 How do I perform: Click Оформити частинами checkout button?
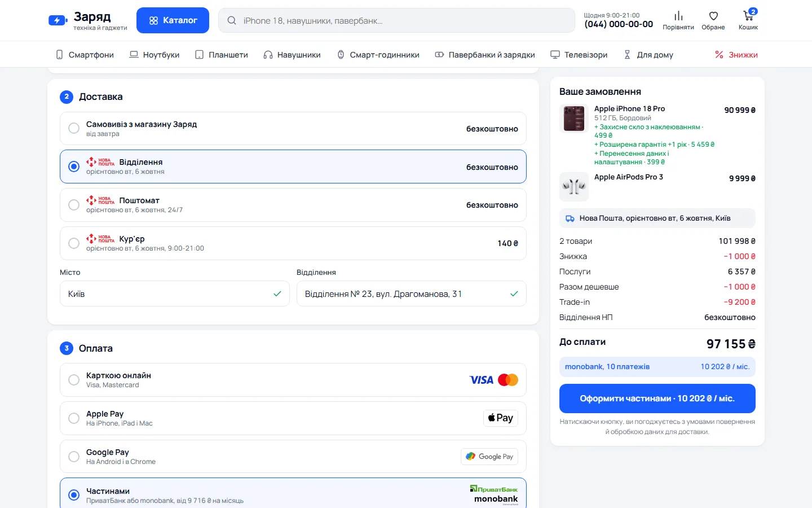pos(657,398)
